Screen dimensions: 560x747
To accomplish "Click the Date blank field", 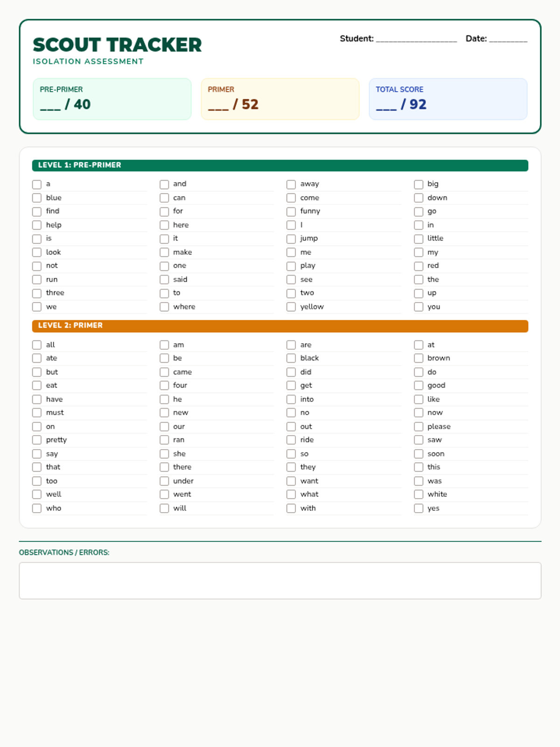I will point(508,39).
